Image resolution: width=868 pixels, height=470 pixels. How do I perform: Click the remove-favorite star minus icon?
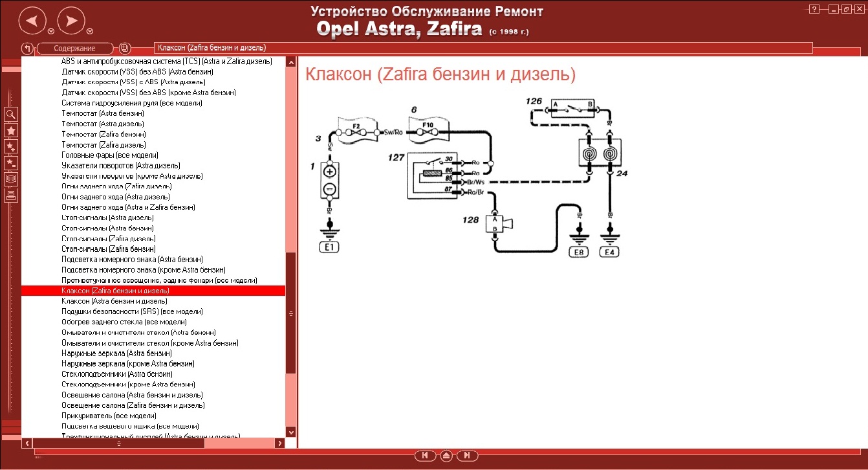coord(11,162)
